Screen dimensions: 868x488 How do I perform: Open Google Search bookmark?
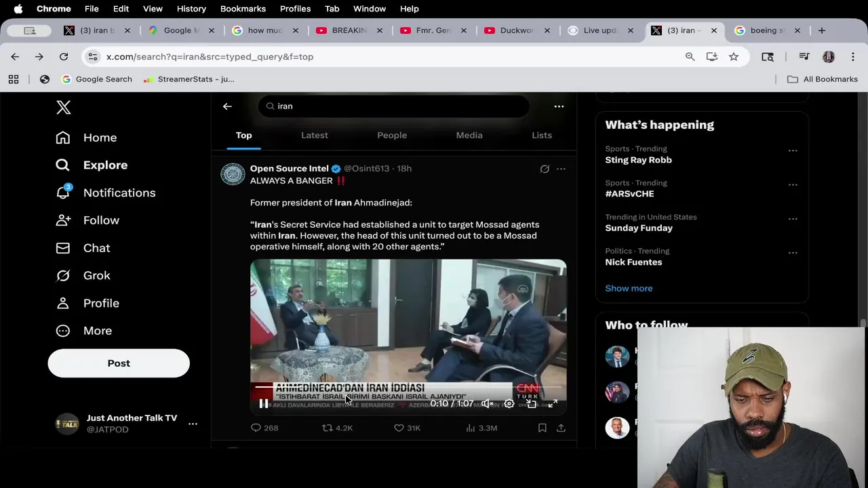(x=96, y=79)
